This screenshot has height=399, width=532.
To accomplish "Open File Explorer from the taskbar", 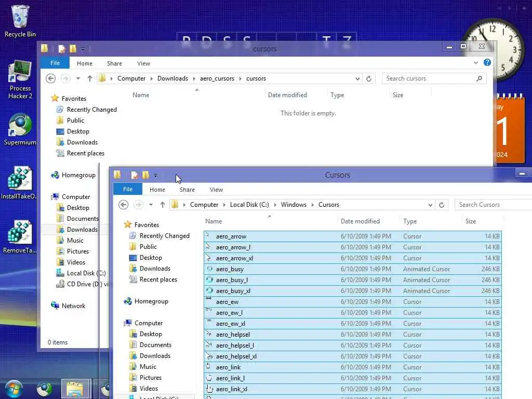I will 75,389.
